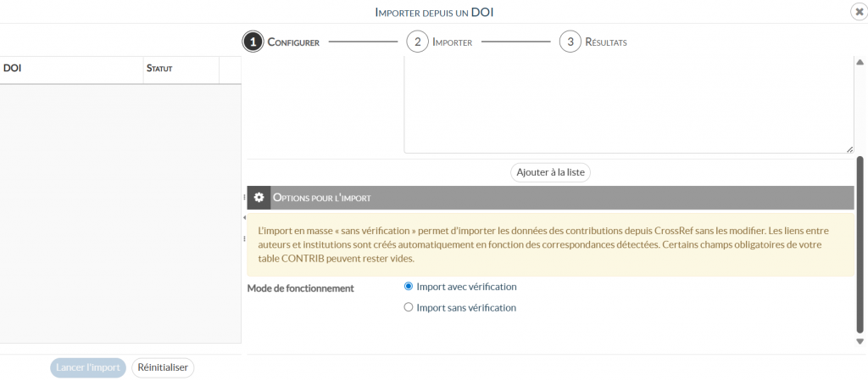Click the step 1 circle for Configurer
The width and height of the screenshot is (868, 381).
pos(253,42)
